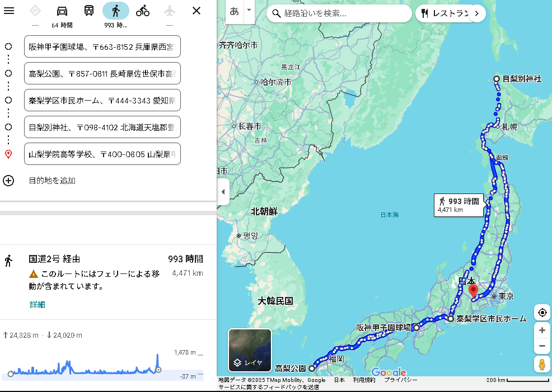Image resolution: width=552 pixels, height=392 pixels.
Task: Open プライバシー privacy link
Action: pos(401,380)
